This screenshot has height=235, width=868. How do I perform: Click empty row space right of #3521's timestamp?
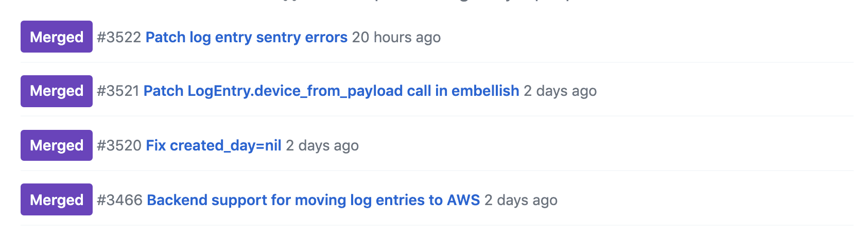pyautogui.click(x=721, y=91)
